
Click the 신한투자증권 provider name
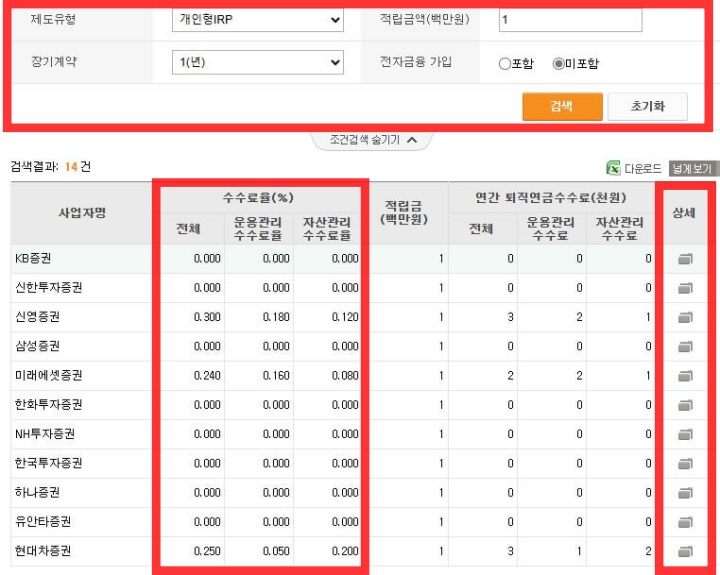48,288
